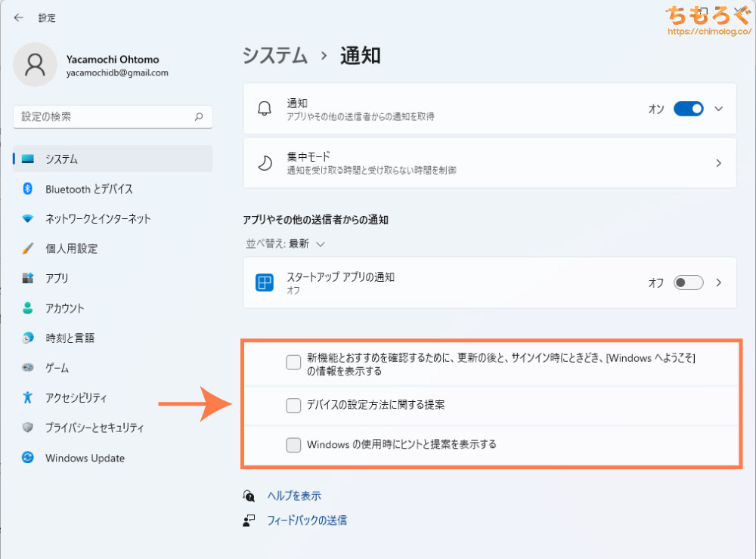Click the フィードバックの送信 link
756x559 pixels.
click(x=307, y=520)
